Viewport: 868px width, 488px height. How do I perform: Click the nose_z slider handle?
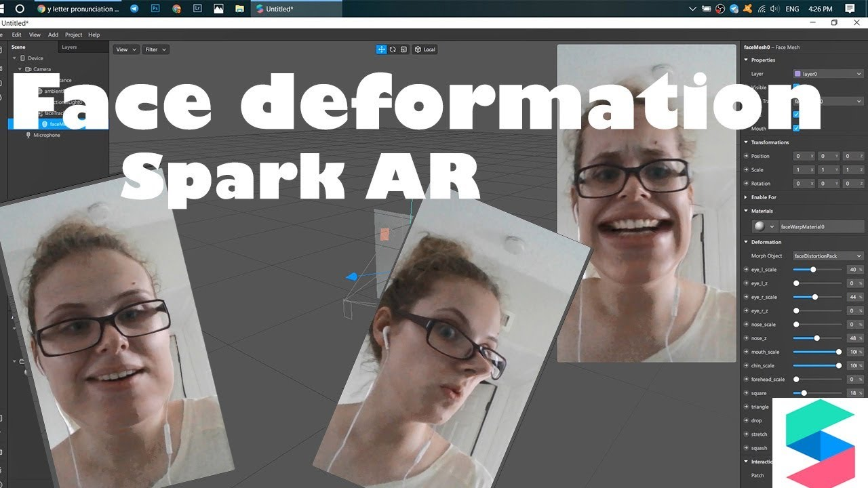pyautogui.click(x=816, y=338)
